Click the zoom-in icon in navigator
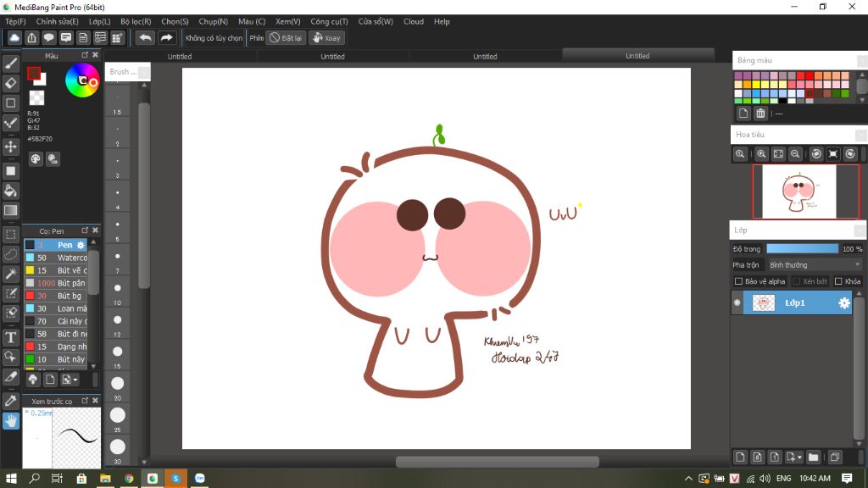The image size is (868, 488). coord(762,154)
